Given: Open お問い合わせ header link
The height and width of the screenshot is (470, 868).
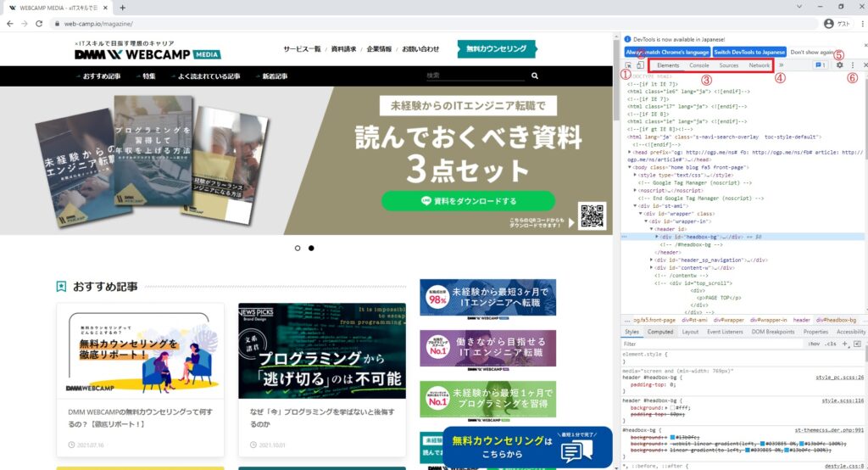Looking at the screenshot, I should click(420, 48).
